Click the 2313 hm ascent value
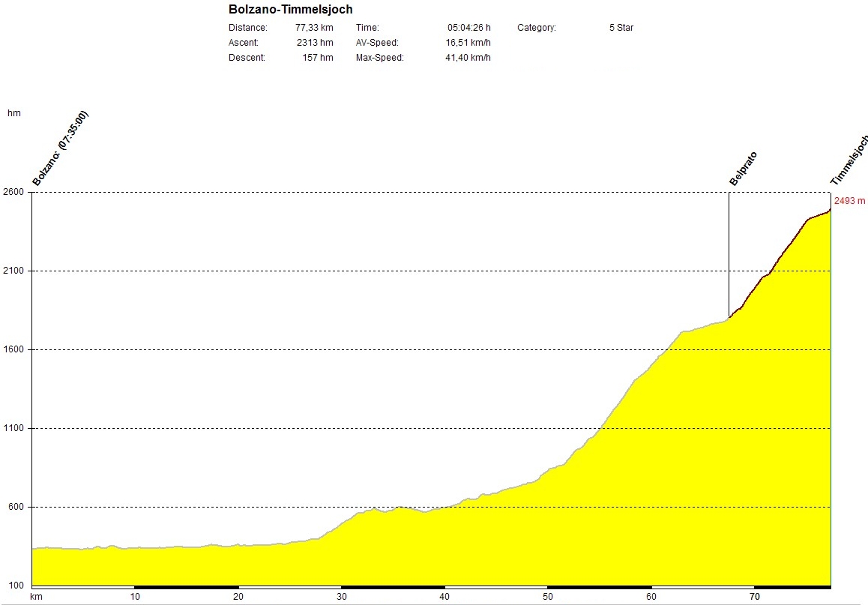868x605 pixels. (x=315, y=43)
